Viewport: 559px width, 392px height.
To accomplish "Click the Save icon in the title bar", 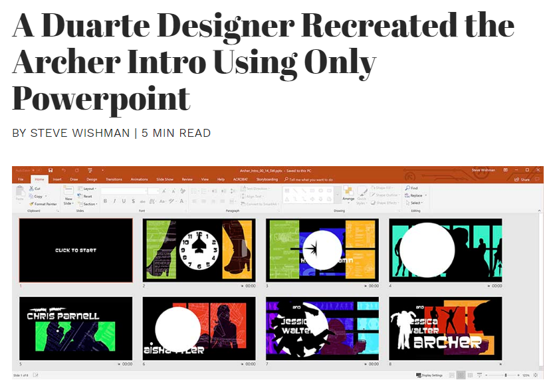I will point(51,170).
